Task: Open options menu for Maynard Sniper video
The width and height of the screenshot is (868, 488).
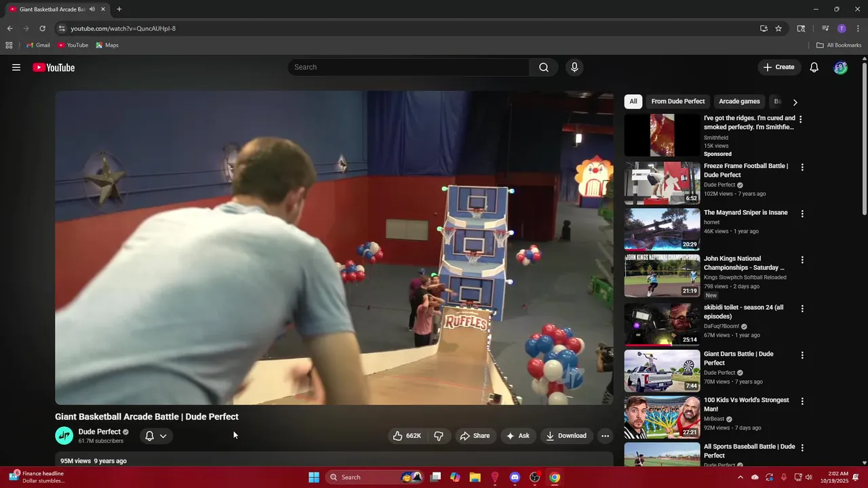Action: point(802,213)
